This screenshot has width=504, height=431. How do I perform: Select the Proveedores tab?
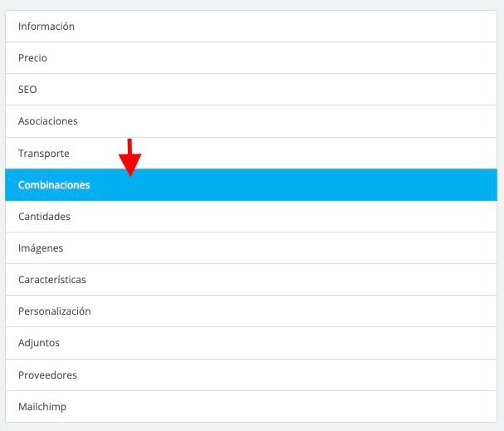coord(251,375)
